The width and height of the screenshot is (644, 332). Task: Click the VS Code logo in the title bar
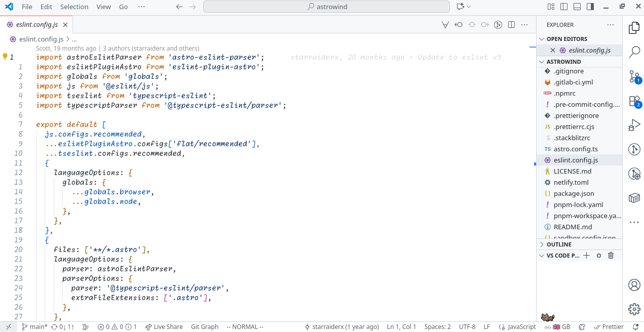9,7
